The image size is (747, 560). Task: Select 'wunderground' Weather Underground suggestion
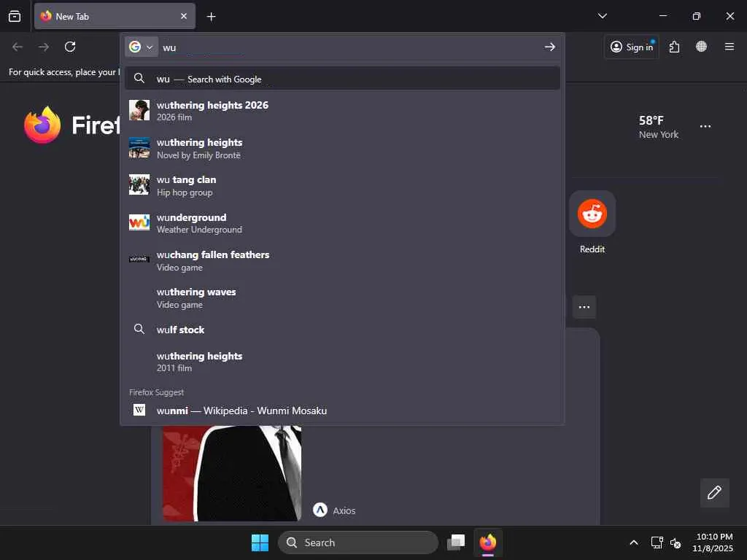(342, 223)
